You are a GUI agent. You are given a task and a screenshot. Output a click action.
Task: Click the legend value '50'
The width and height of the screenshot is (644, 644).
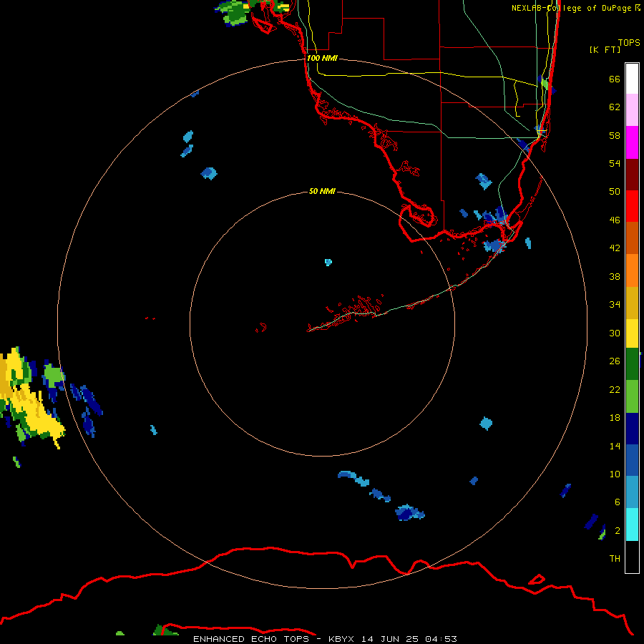point(615,191)
